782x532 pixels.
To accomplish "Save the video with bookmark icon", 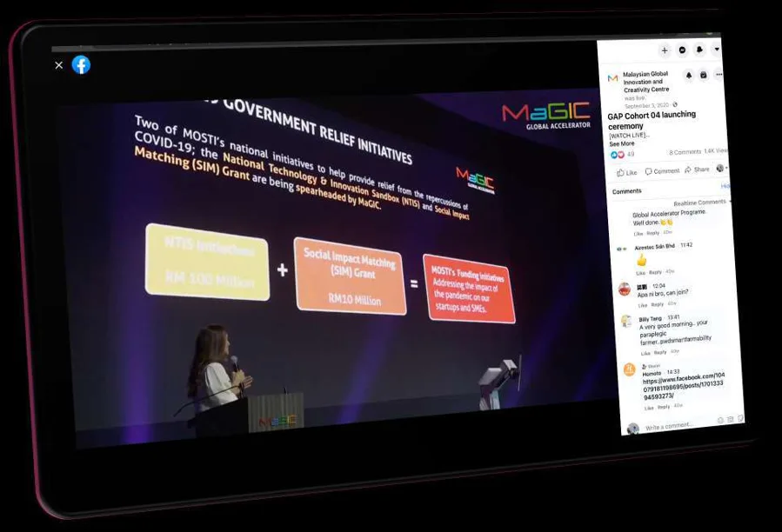I will (703, 75).
